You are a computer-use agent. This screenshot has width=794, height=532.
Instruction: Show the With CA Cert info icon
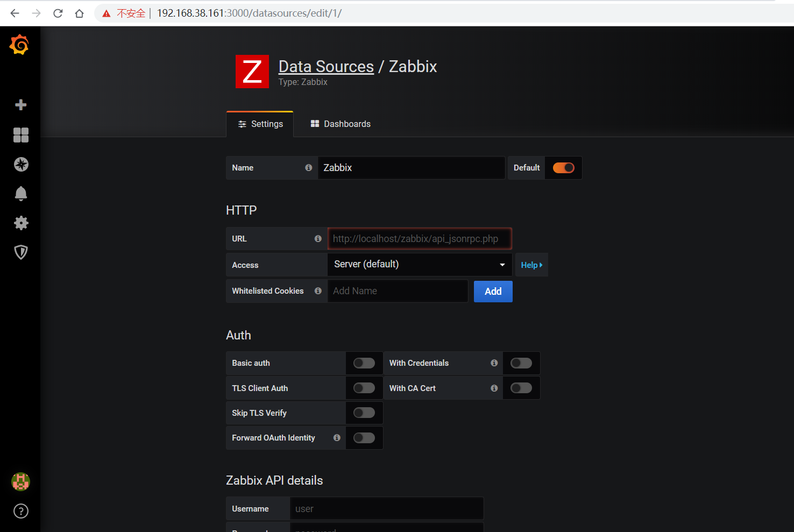(494, 388)
